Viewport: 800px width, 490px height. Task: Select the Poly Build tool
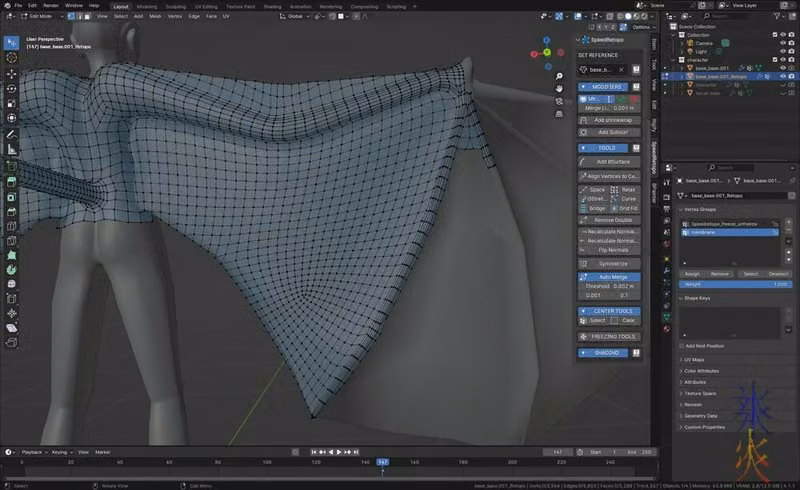[x=12, y=255]
